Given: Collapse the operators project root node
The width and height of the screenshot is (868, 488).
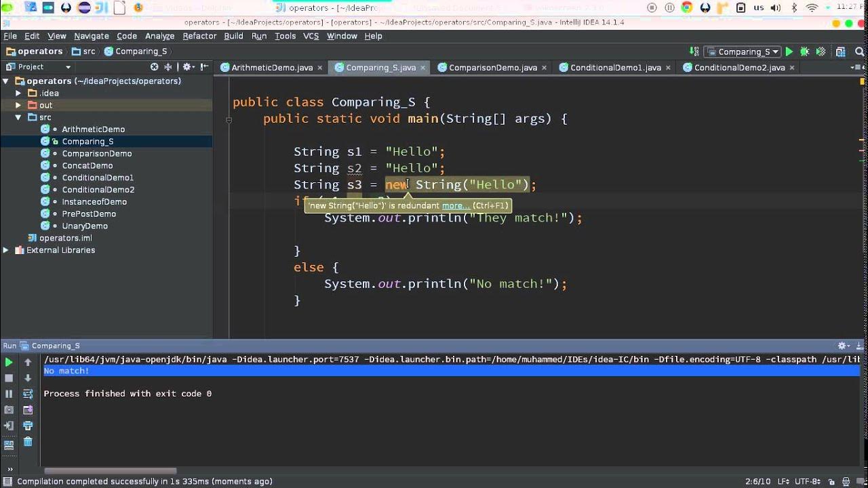Looking at the screenshot, I should [x=5, y=81].
